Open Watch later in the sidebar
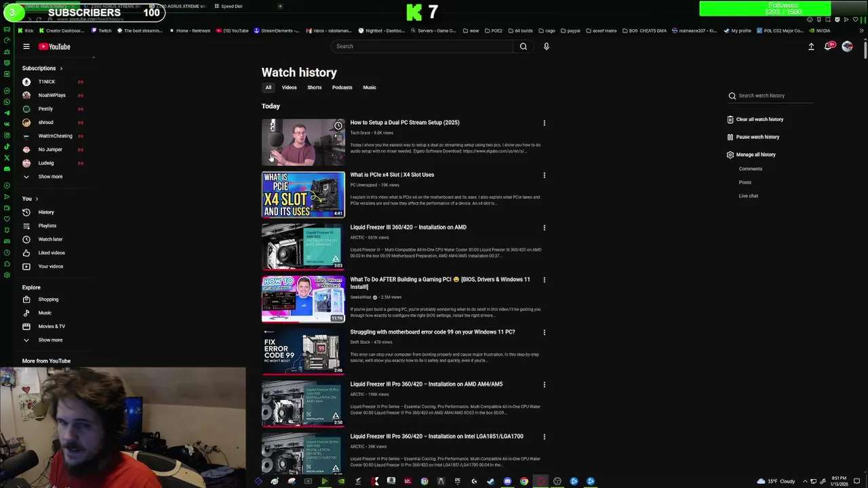868x488 pixels. pyautogui.click(x=50, y=239)
